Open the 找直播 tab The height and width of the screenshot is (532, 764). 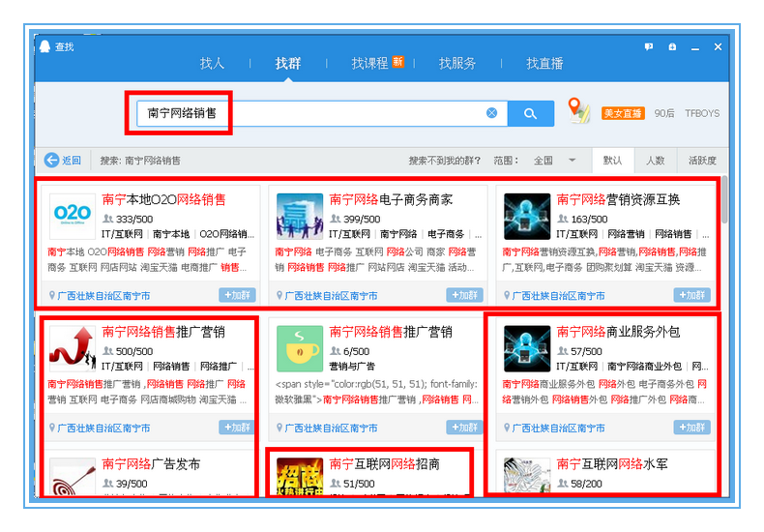(x=544, y=63)
